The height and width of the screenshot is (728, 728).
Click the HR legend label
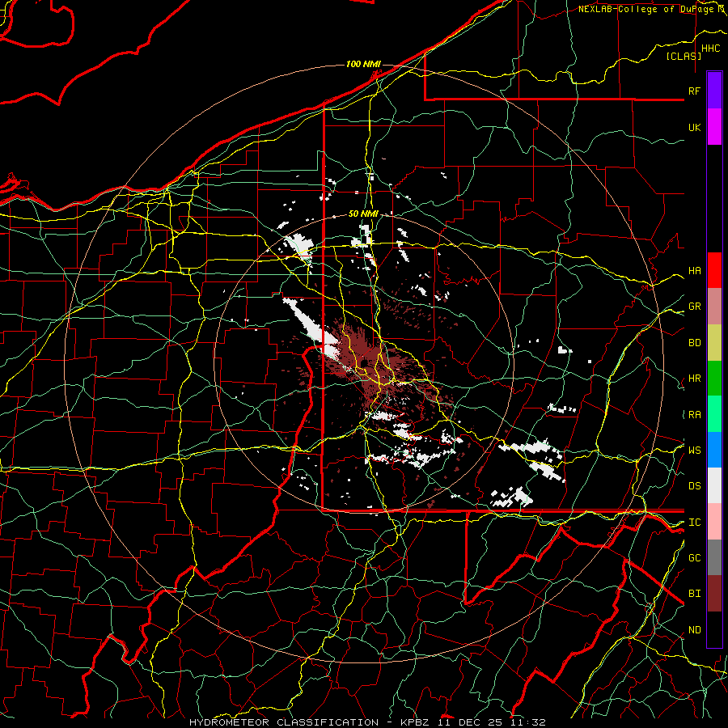[x=694, y=379]
